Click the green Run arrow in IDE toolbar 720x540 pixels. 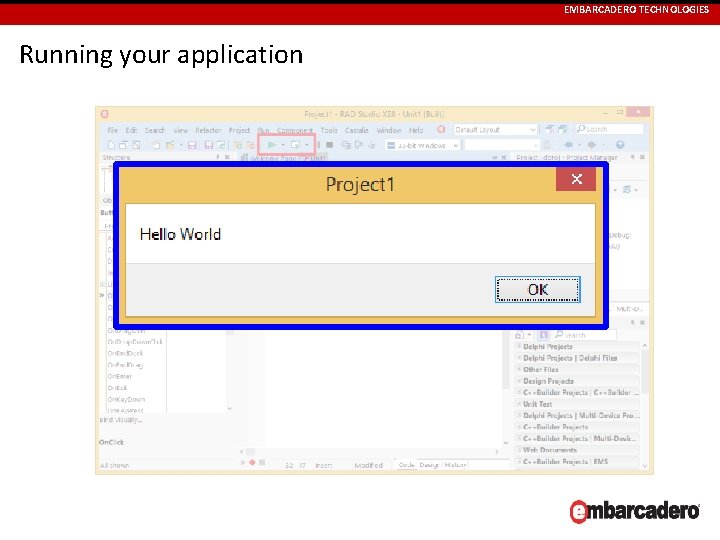[271, 145]
